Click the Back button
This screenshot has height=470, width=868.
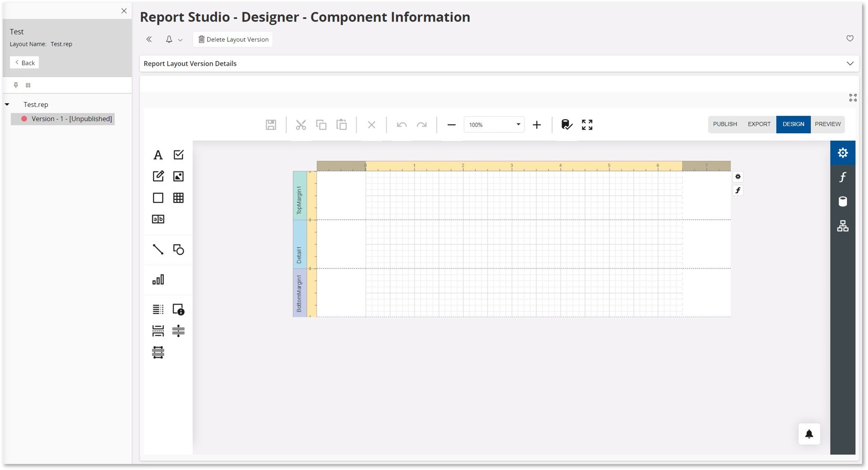click(25, 63)
